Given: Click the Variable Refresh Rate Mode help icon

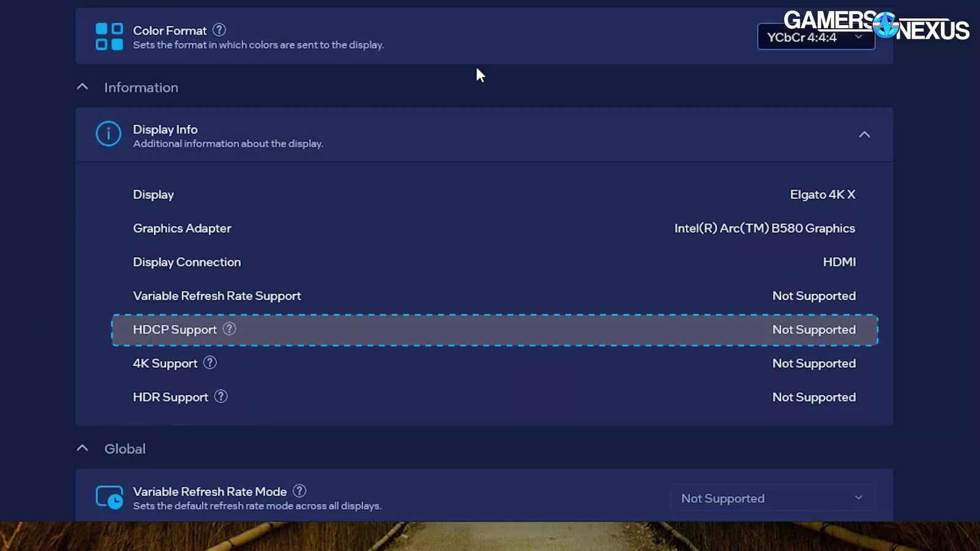Looking at the screenshot, I should point(300,491).
